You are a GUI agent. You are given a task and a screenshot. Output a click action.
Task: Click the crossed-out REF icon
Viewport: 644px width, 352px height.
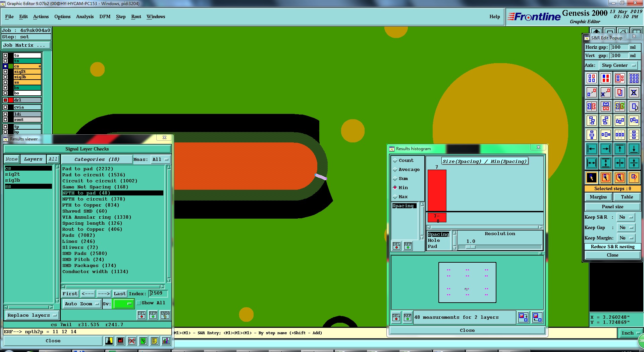pos(132,341)
